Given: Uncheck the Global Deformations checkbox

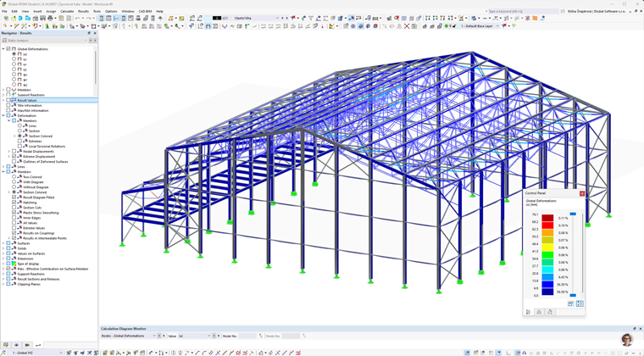Looking at the screenshot, I should coord(8,49).
